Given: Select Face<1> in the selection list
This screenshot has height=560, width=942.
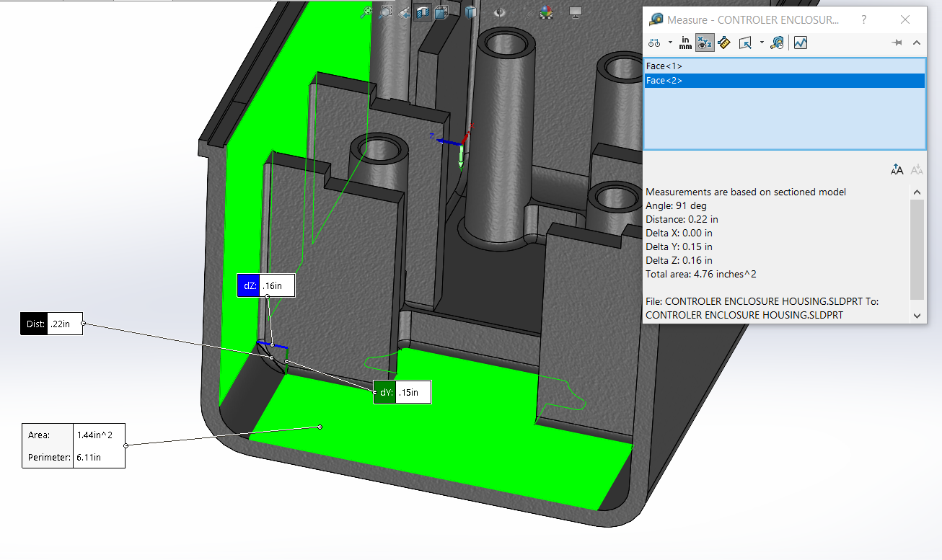Looking at the screenshot, I should pyautogui.click(x=664, y=66).
